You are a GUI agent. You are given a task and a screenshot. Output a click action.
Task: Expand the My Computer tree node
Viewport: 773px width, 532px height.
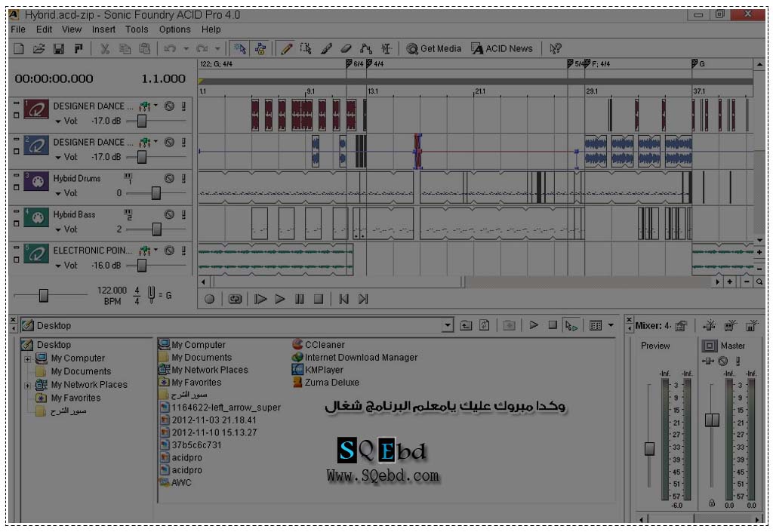coord(28,358)
